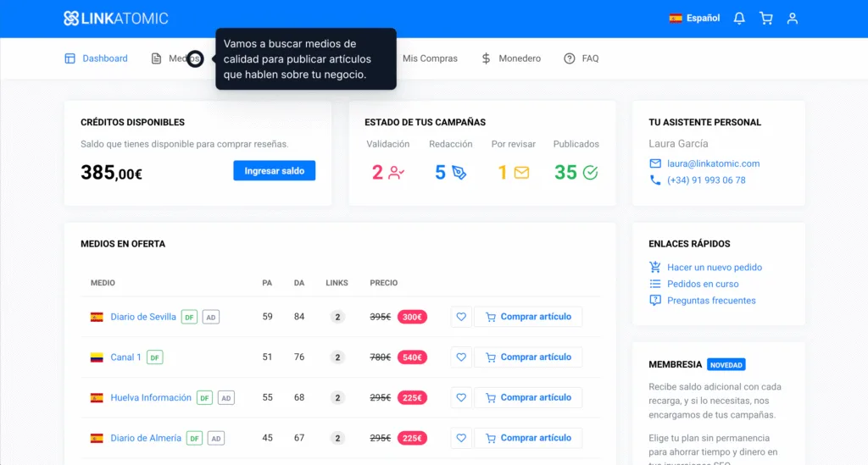Click the 540€ discounted price badge
Viewport: 868px width, 465px height.
[x=412, y=357]
